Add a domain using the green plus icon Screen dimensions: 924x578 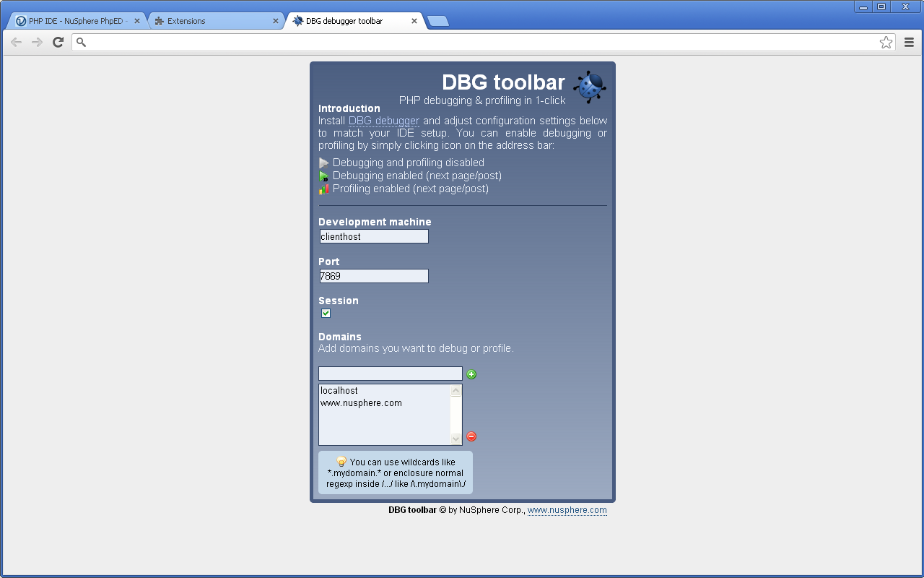click(471, 374)
